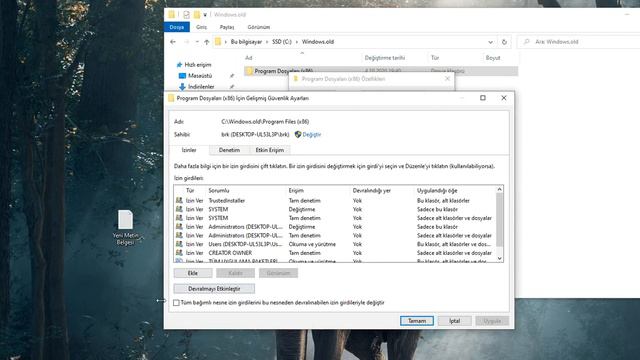640x360 pixels.
Task: Click the folder icon in Explorer address bar
Action: [x=218, y=42]
